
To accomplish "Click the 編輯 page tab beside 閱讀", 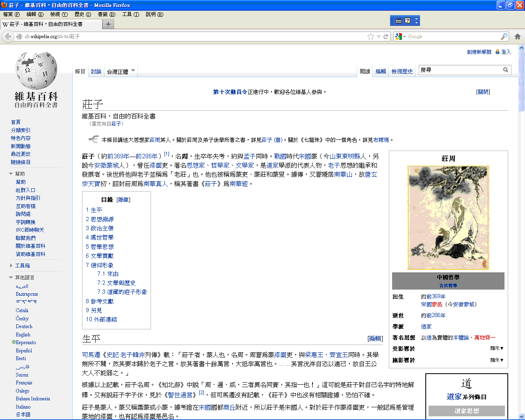I will pyautogui.click(x=381, y=71).
